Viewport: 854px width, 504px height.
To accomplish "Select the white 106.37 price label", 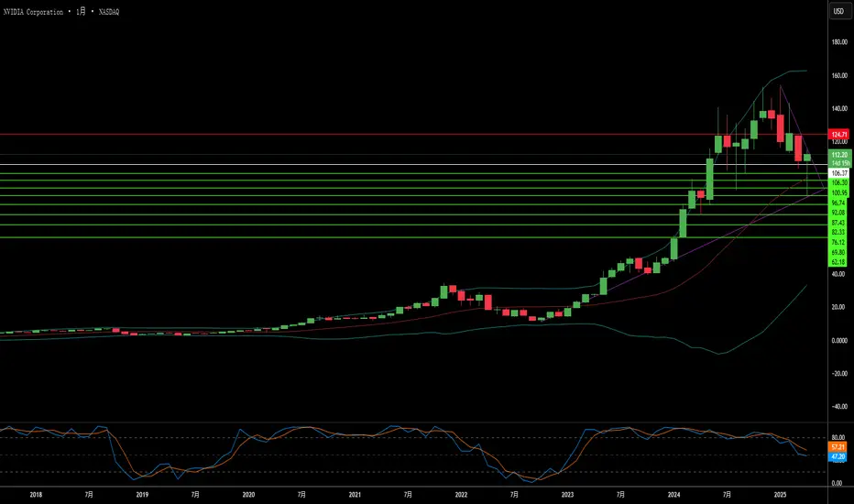I will (838, 173).
